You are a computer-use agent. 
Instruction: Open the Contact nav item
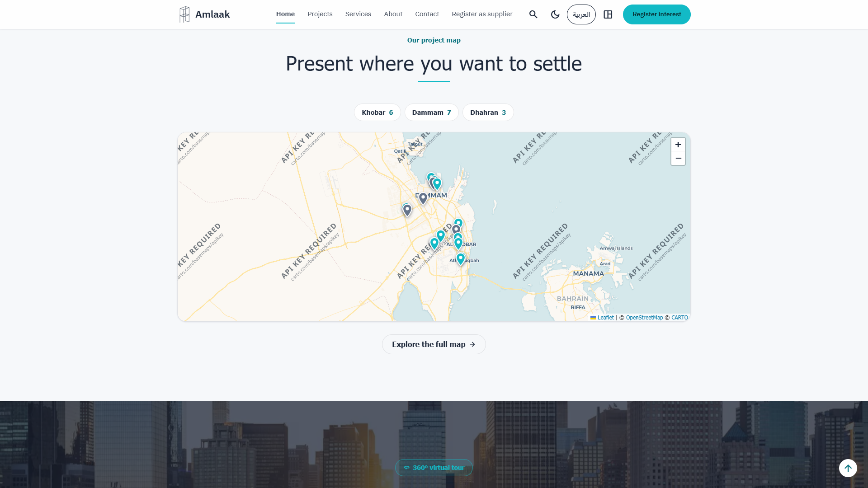pos(427,14)
